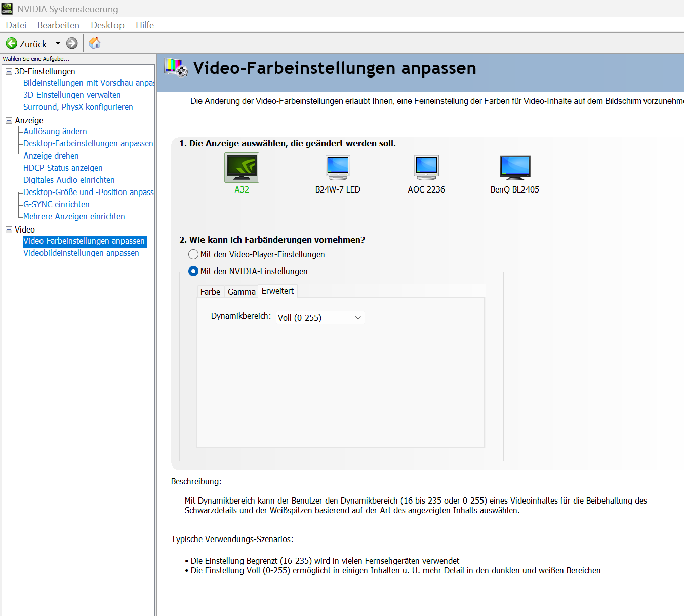Screen dimensions: 684x616
Task: Open Bildeinstellungen mit Vorschau anpassen
Action: pyautogui.click(x=89, y=83)
